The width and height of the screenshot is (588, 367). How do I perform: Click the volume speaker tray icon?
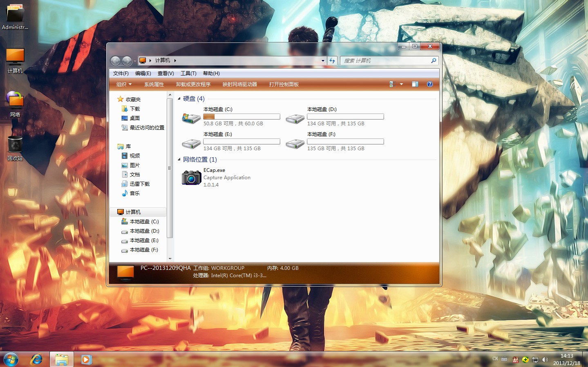point(545,360)
